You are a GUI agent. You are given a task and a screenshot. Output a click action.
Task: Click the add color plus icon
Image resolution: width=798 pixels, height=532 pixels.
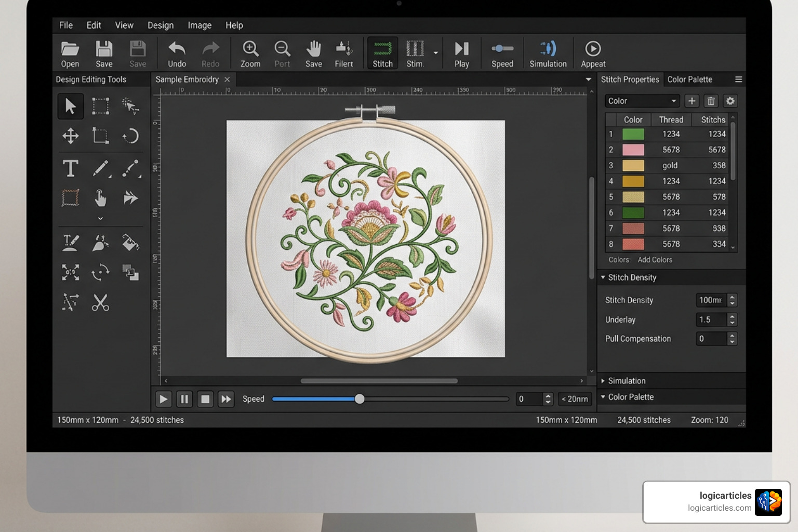[x=691, y=101]
